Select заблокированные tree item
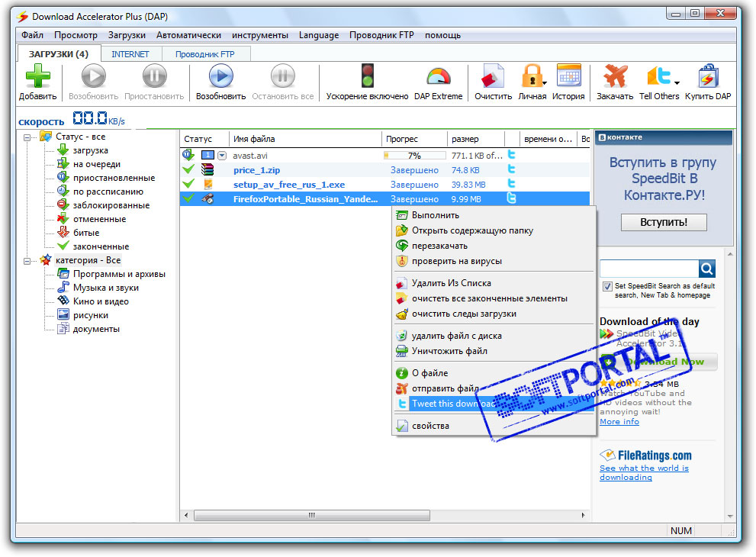Screen dimensions: 756x557 point(111,205)
